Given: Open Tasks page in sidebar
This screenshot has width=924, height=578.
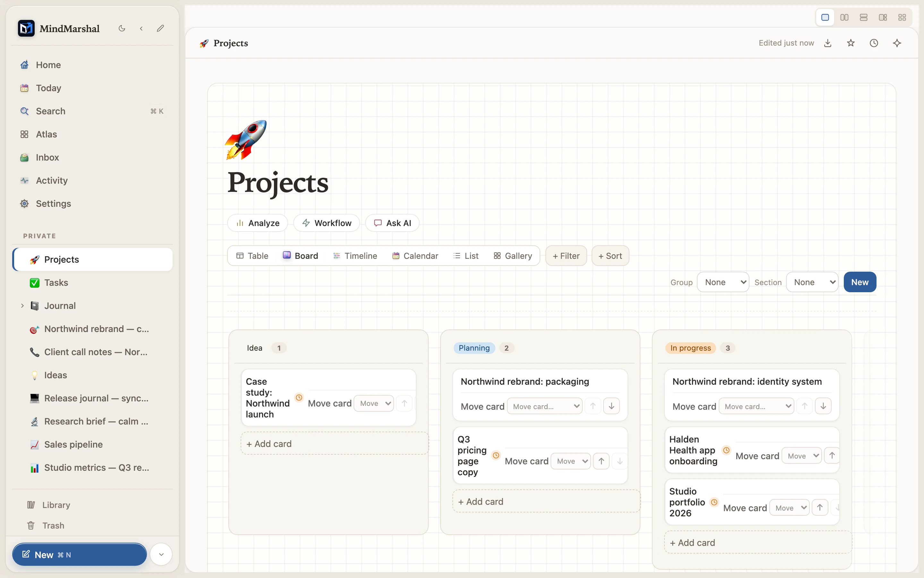Looking at the screenshot, I should tap(92, 283).
